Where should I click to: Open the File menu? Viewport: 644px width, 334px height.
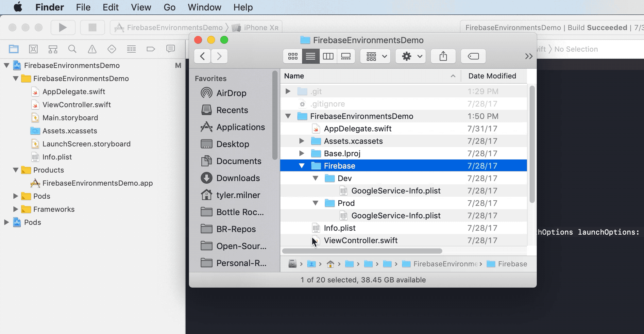click(x=83, y=7)
